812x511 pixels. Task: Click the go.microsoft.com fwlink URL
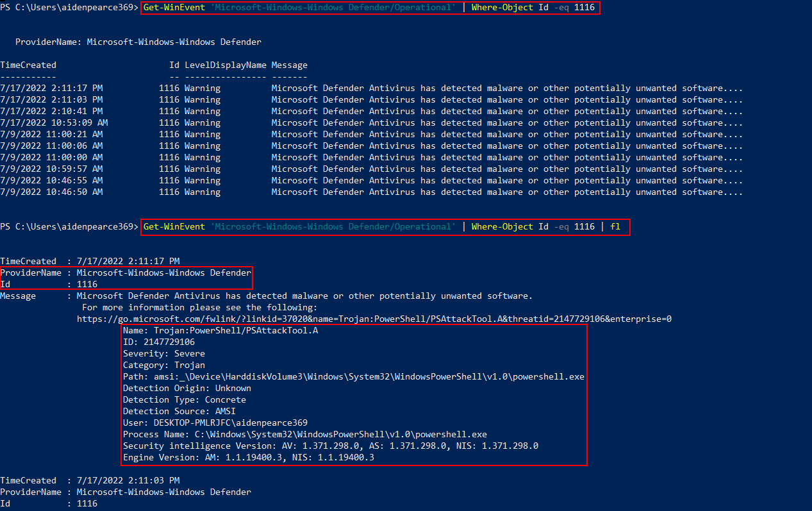(374, 319)
